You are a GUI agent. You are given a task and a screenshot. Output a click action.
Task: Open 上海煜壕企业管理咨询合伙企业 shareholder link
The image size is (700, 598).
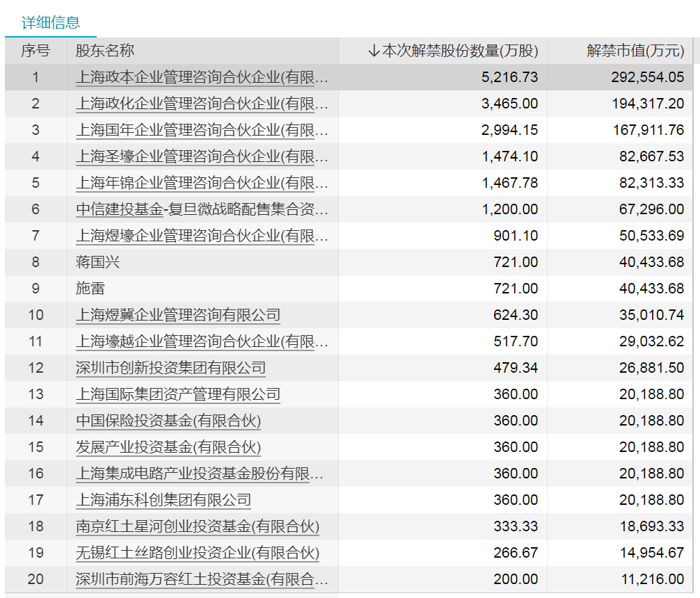pyautogui.click(x=202, y=236)
